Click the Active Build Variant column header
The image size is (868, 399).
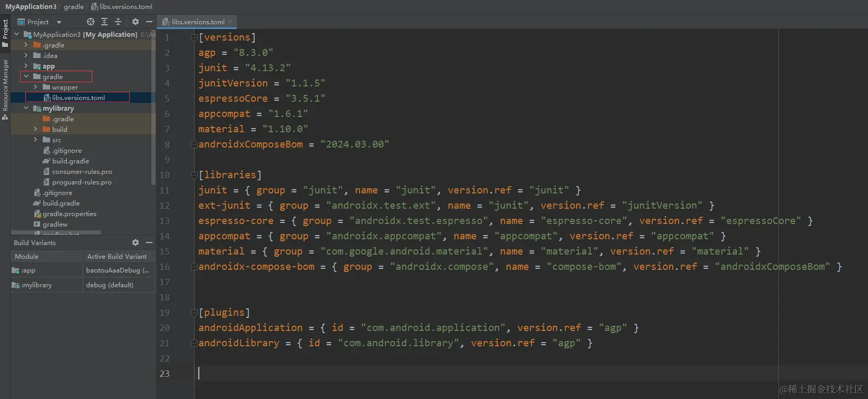119,256
